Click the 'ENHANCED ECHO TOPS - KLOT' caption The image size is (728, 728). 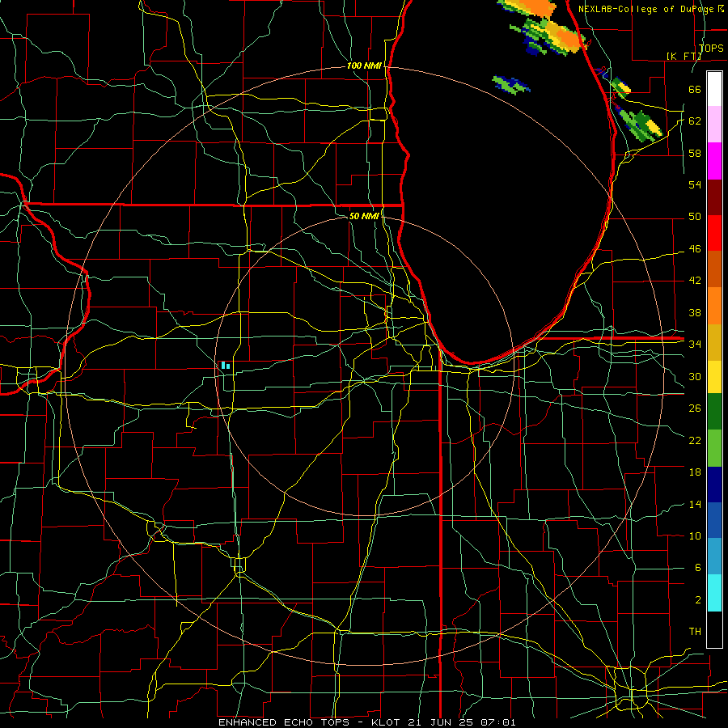click(309, 722)
